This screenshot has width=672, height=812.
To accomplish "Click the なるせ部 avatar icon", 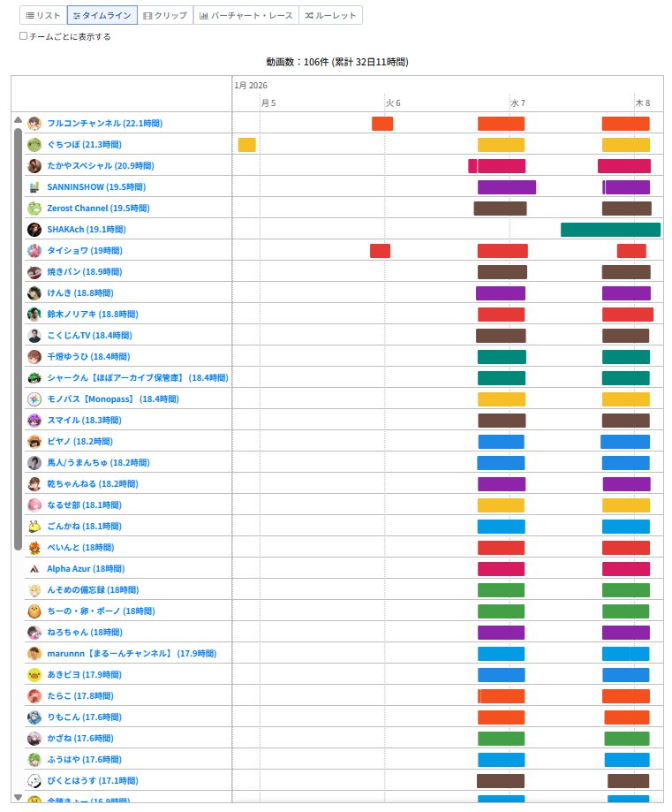I will [x=34, y=505].
